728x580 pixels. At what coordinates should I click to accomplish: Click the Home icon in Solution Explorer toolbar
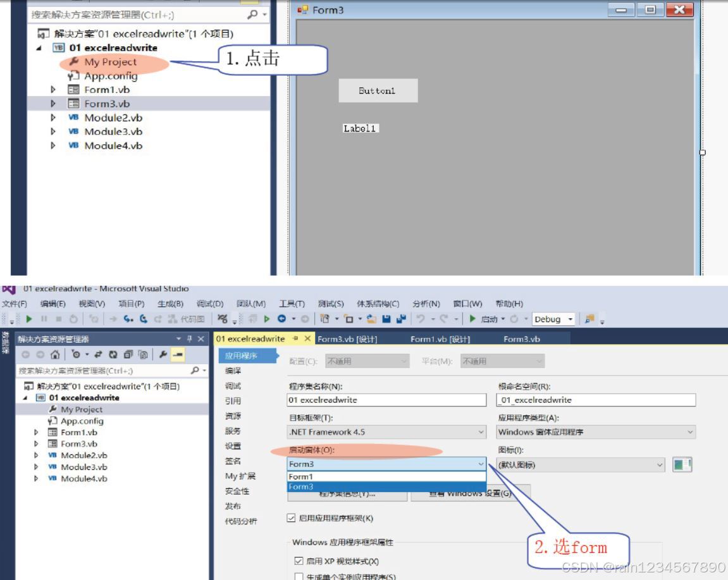[55, 354]
